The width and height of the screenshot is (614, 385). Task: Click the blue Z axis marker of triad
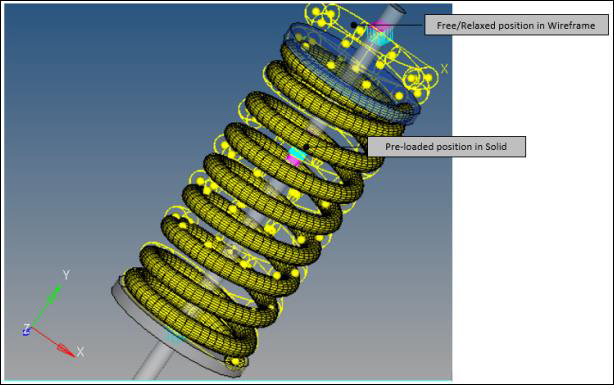coord(26,330)
